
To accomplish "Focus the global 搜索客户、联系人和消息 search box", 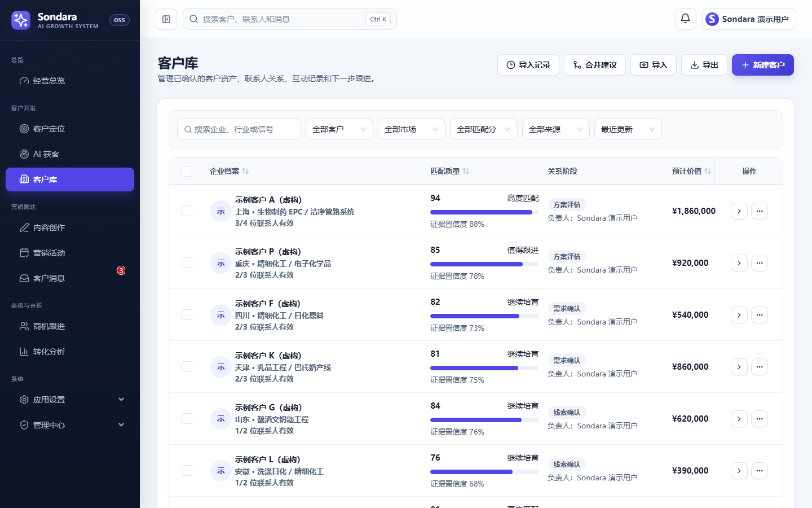I will pos(290,19).
